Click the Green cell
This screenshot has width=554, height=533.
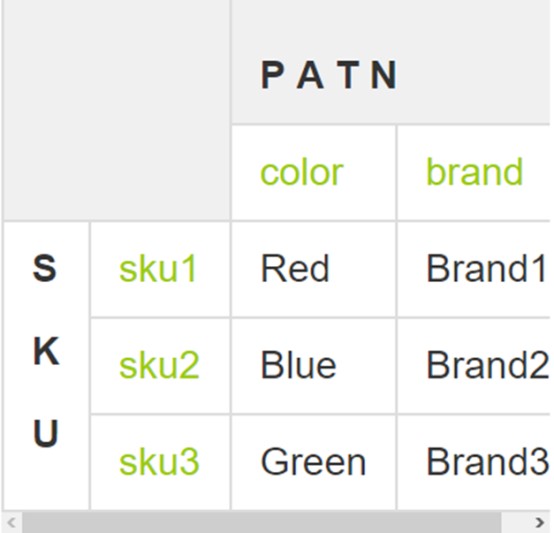[x=313, y=462]
